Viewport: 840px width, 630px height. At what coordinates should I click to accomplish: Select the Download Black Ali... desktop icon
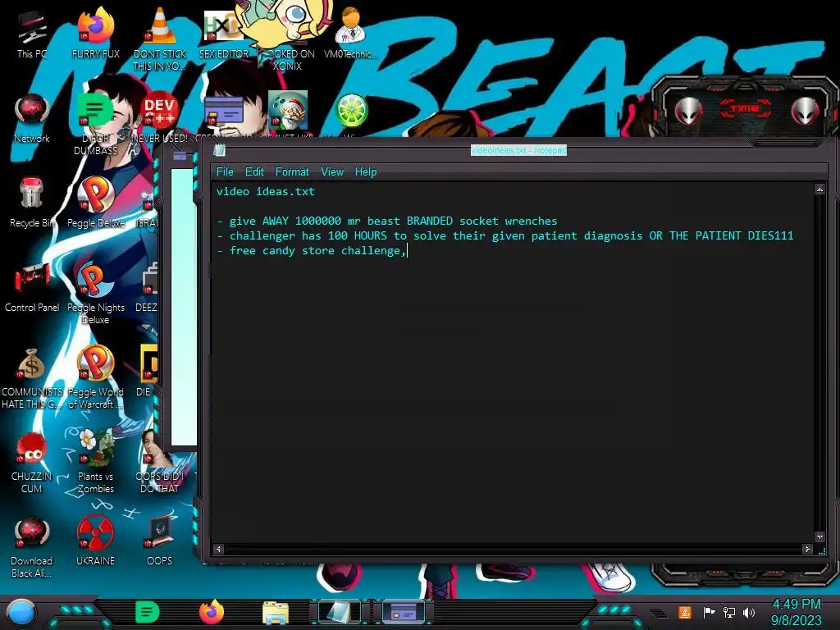pyautogui.click(x=32, y=546)
